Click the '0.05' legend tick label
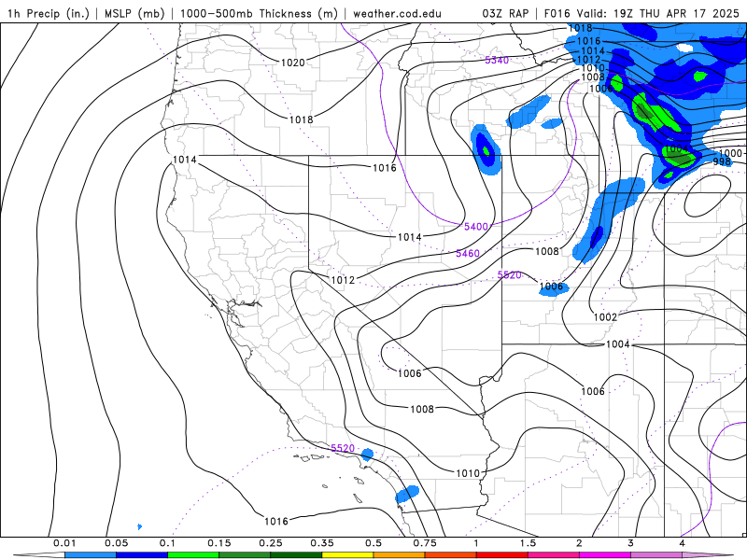747x560 pixels. pos(116,543)
